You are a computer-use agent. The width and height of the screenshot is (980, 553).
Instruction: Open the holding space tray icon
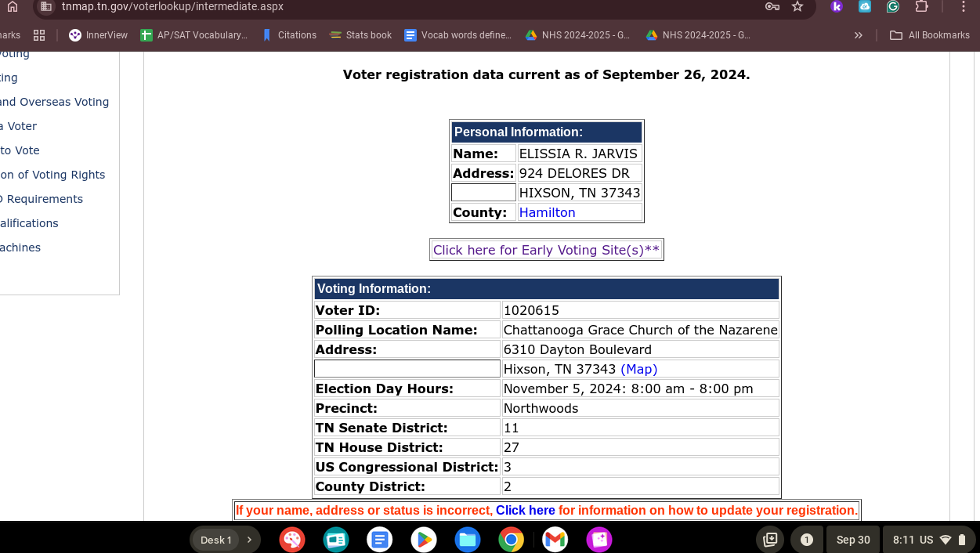770,540
